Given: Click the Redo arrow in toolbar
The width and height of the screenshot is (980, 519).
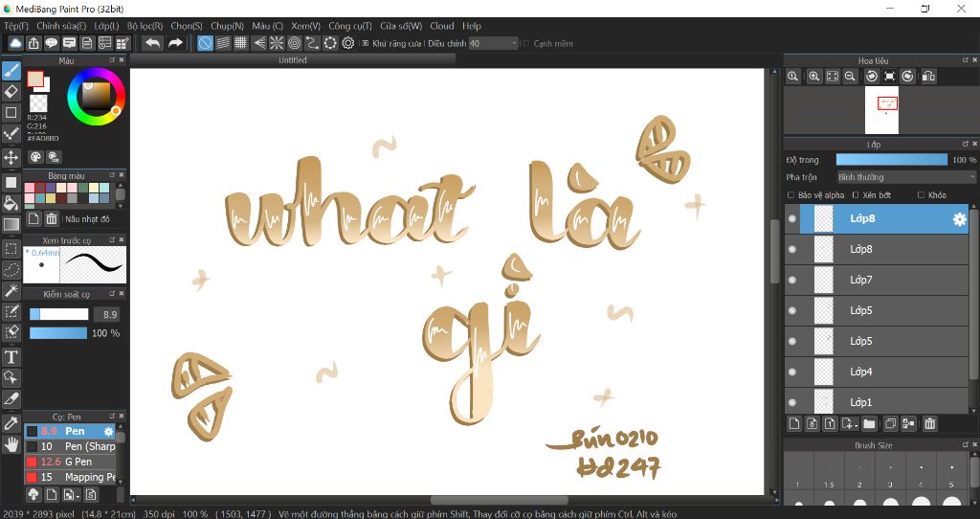Looking at the screenshot, I should [x=176, y=42].
